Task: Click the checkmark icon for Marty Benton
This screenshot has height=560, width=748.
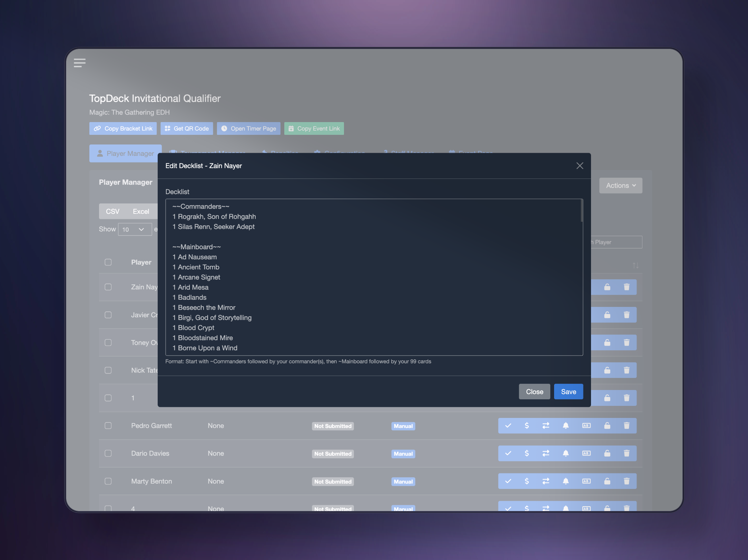Action: (508, 481)
